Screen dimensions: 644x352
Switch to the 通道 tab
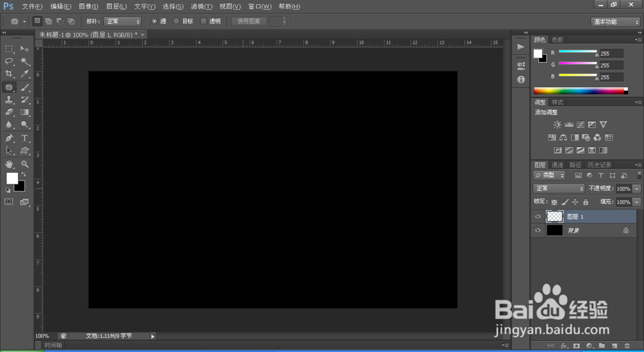[557, 165]
